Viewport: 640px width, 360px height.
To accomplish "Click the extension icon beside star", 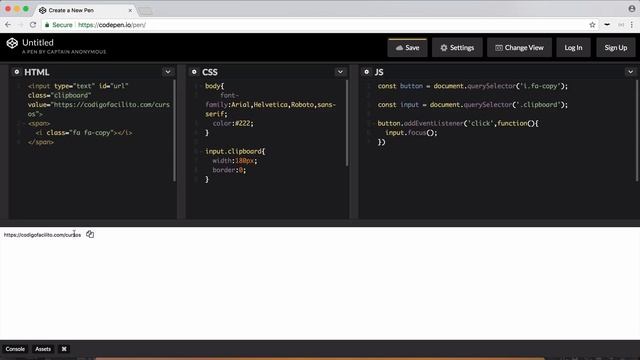I will (x=607, y=25).
